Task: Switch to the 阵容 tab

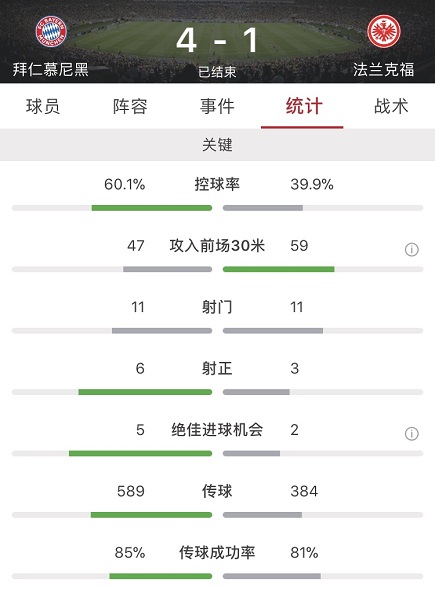Action: pyautogui.click(x=130, y=106)
